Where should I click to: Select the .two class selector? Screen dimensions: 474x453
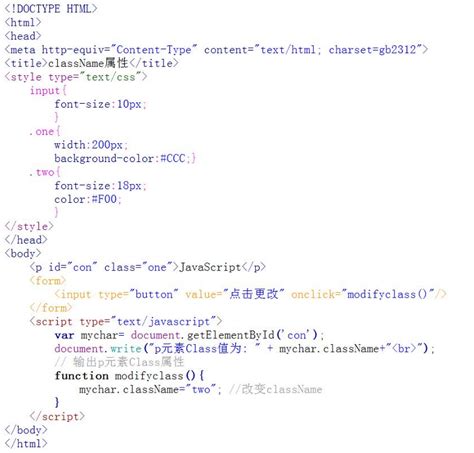point(44,172)
